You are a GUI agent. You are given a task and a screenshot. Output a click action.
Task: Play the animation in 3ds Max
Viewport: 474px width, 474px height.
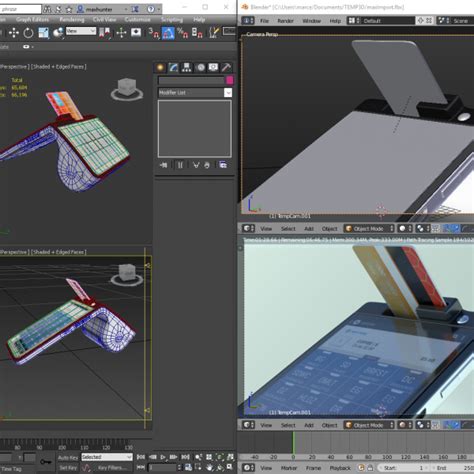pos(163,457)
